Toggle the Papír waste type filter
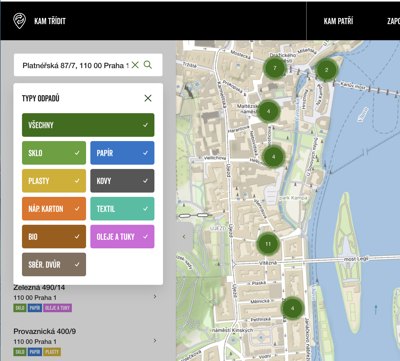 (122, 153)
